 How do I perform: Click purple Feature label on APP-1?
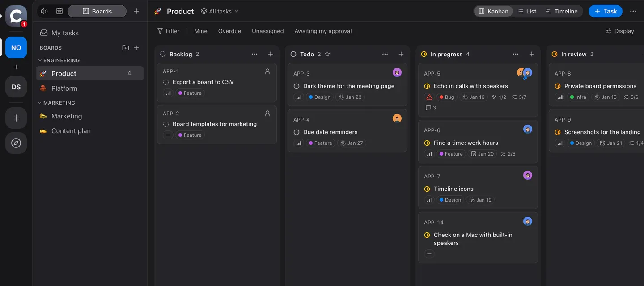click(190, 93)
